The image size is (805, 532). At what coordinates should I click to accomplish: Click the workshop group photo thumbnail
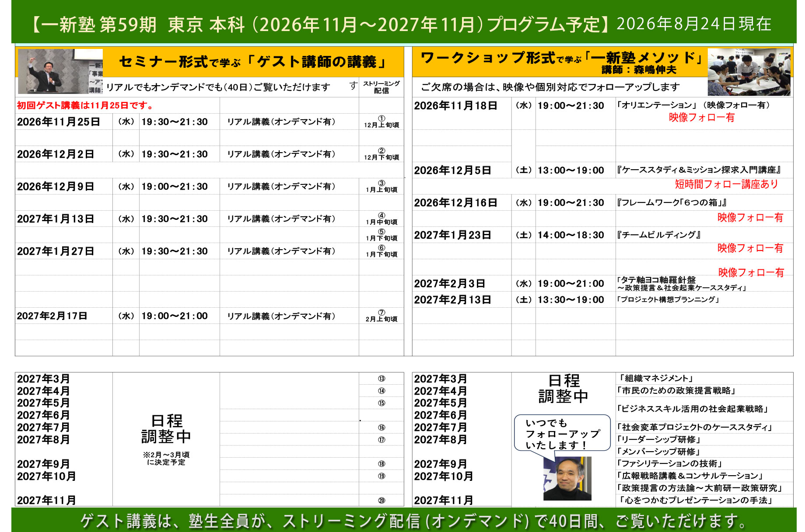point(749,72)
